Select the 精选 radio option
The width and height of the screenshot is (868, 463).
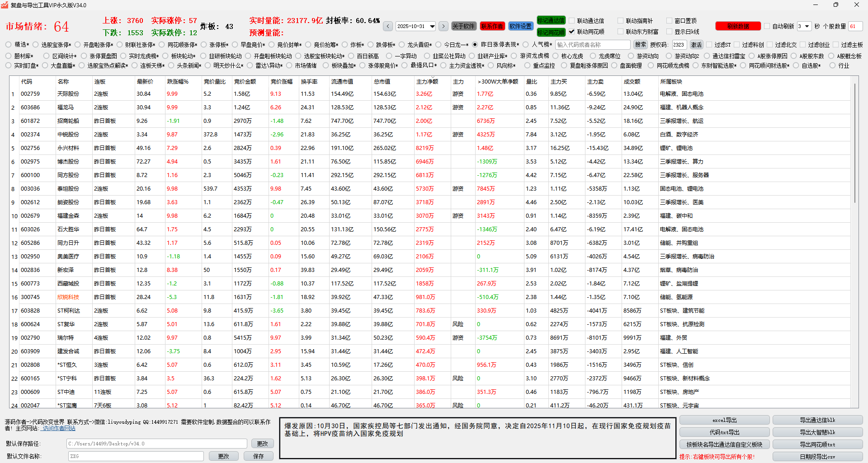[9, 45]
